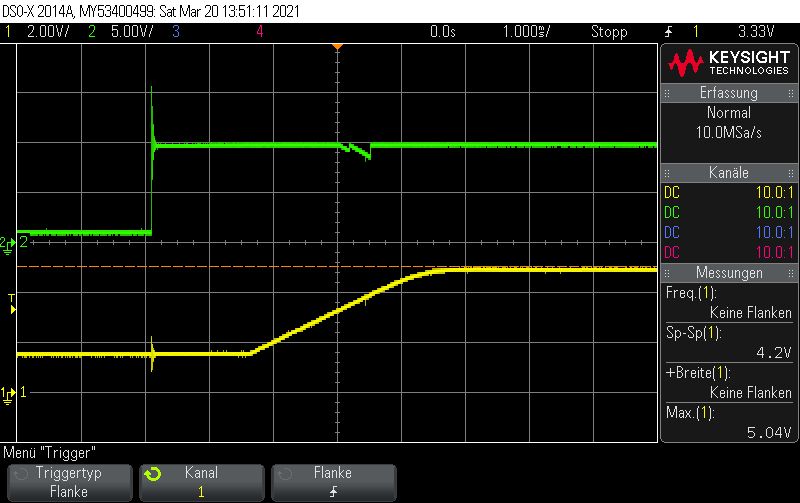The image size is (800, 503).
Task: Click the +Breite(1) measurement label
Action: [698, 373]
